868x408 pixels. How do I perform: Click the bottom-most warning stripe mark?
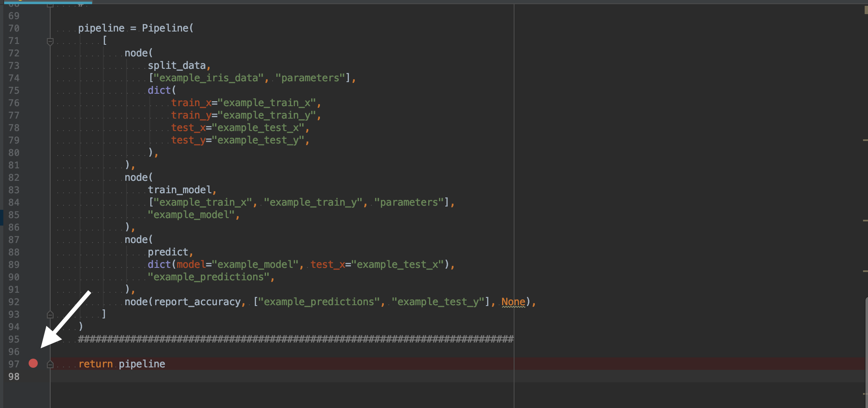[x=865, y=394]
